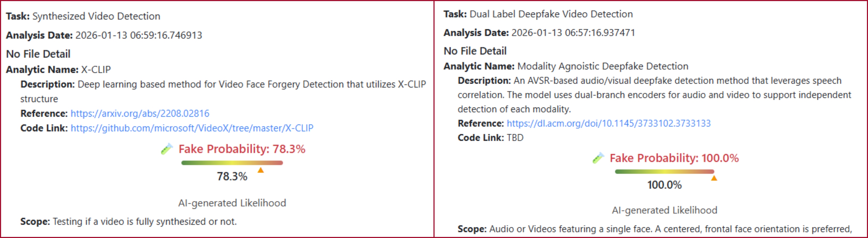Select the 100.0% value below the bar

[x=664, y=185]
